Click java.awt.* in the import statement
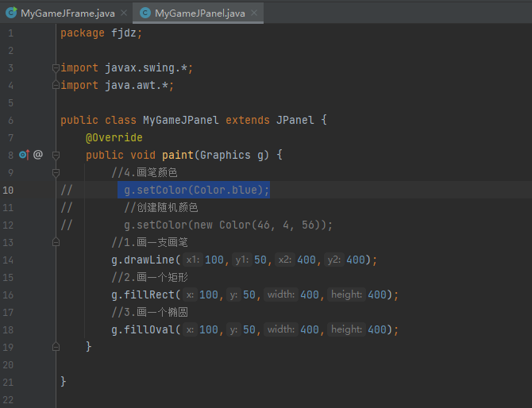 point(137,85)
